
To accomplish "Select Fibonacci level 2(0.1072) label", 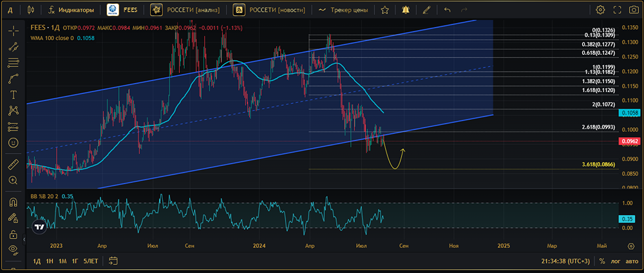I will [x=603, y=105].
